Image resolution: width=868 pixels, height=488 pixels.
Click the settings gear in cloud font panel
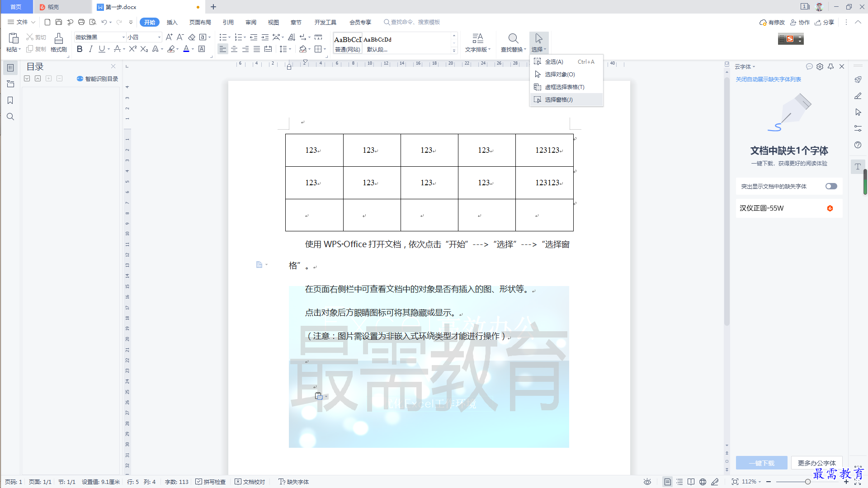pyautogui.click(x=820, y=66)
